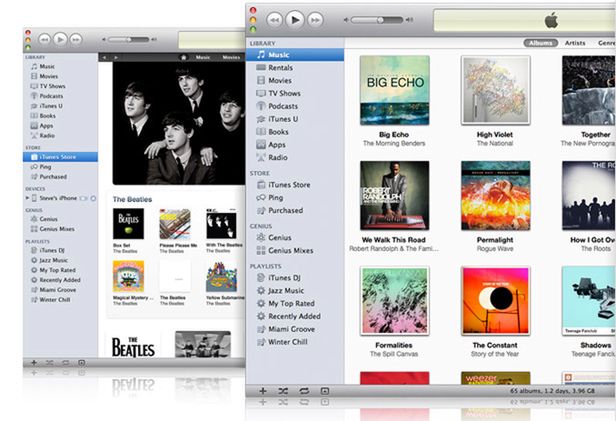The height and width of the screenshot is (421, 616).
Task: Select Recently Added playlist in front window
Action: (x=295, y=316)
